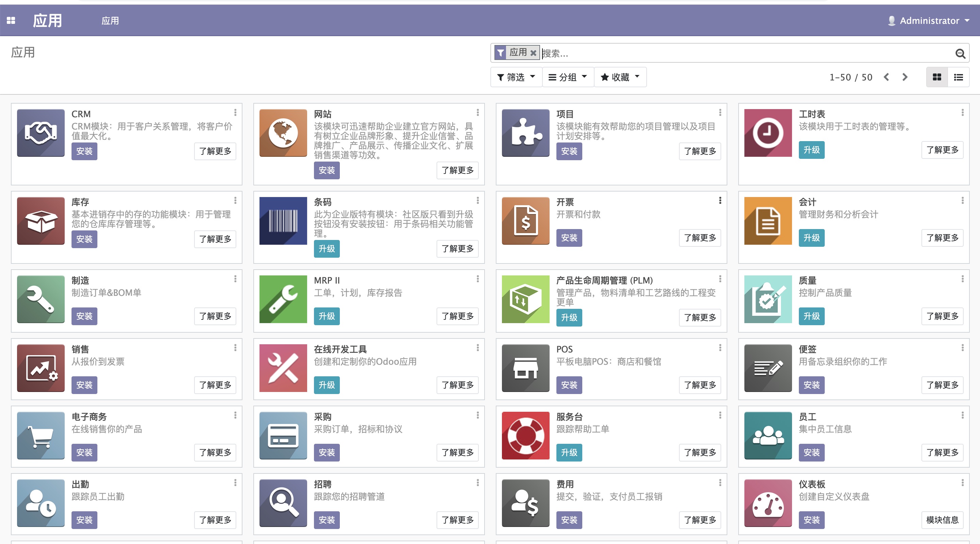Select the 库存 box icon

(41, 221)
